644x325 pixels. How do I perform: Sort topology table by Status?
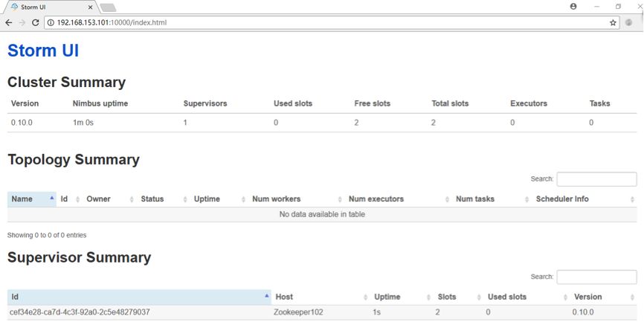click(x=163, y=199)
